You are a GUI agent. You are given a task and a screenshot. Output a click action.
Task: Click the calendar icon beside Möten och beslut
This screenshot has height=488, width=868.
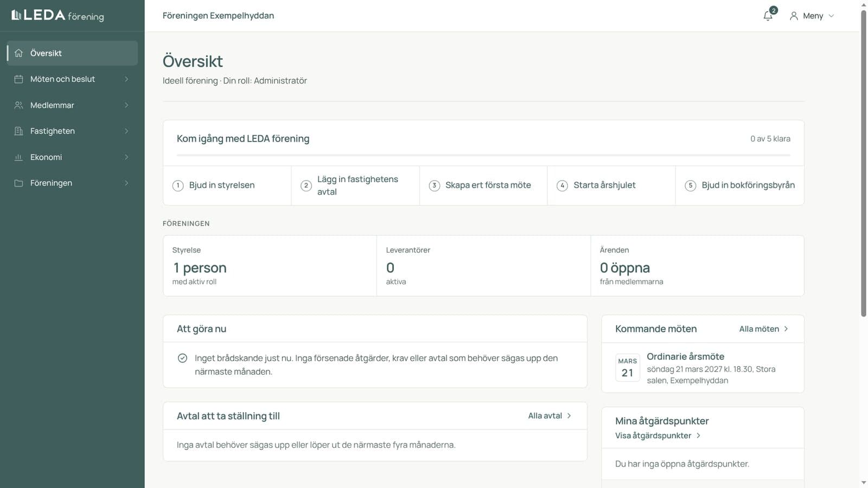[x=18, y=79]
